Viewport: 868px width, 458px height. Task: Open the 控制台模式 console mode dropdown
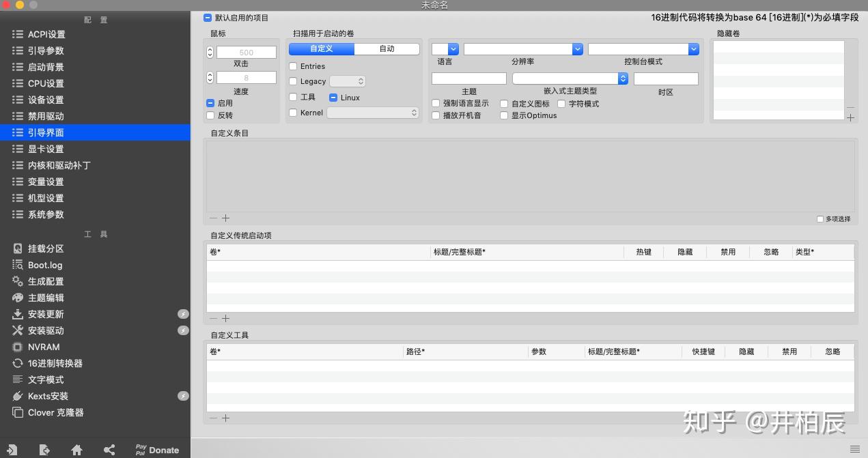[x=694, y=48]
